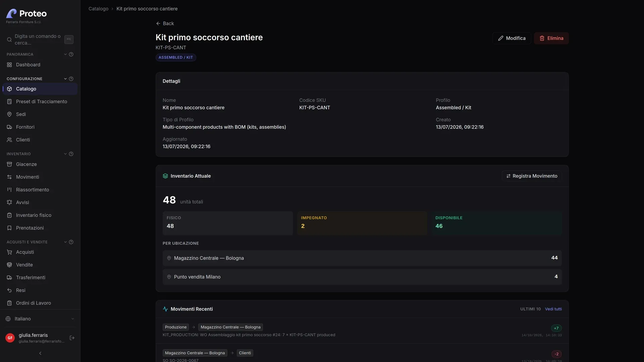The height and width of the screenshot is (362, 644).
Task: Click Catalogo in the breadcrumb
Action: click(98, 9)
